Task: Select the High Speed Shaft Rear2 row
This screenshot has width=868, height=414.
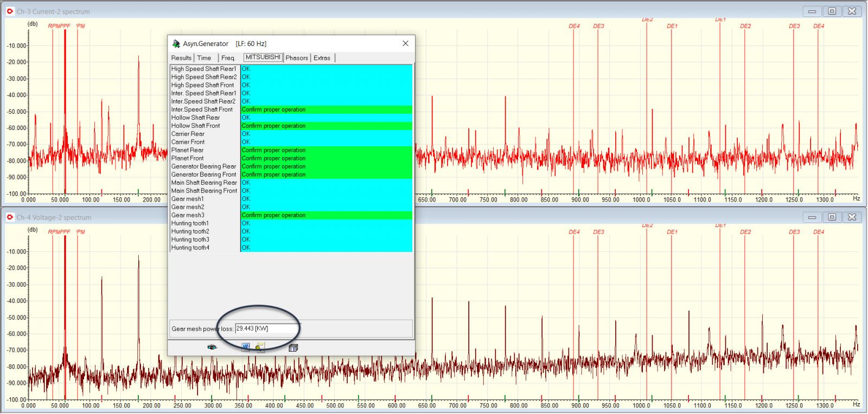Action: click(291, 77)
